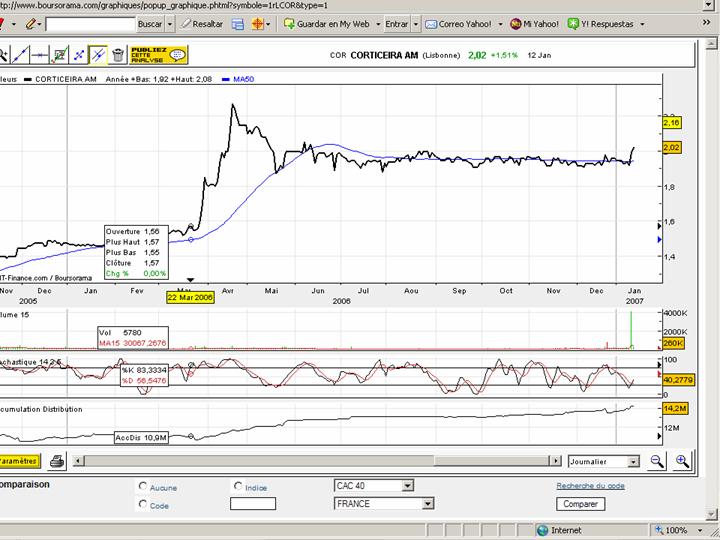Screen dimensions: 720x540
Task: Open the Journalier period dropdown
Action: click(x=633, y=462)
